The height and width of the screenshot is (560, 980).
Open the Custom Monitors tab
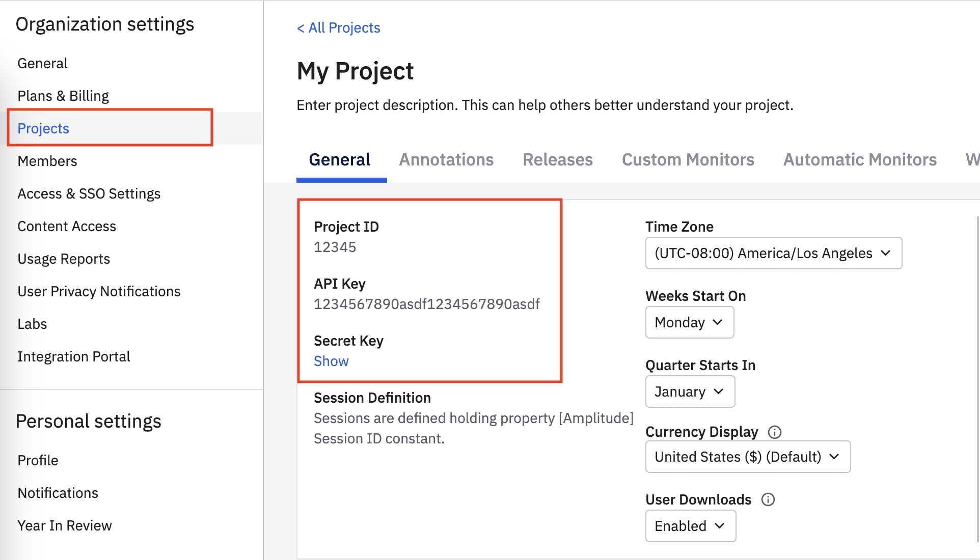pos(688,160)
